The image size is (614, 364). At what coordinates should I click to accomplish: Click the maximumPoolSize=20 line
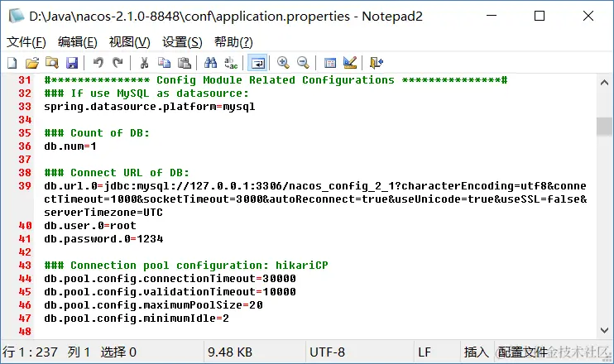[x=153, y=305]
